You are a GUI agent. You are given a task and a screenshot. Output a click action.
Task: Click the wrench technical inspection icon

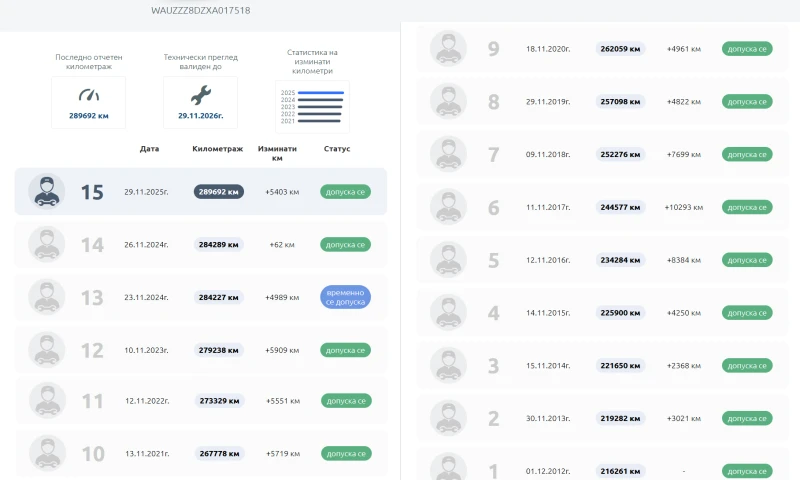200,95
